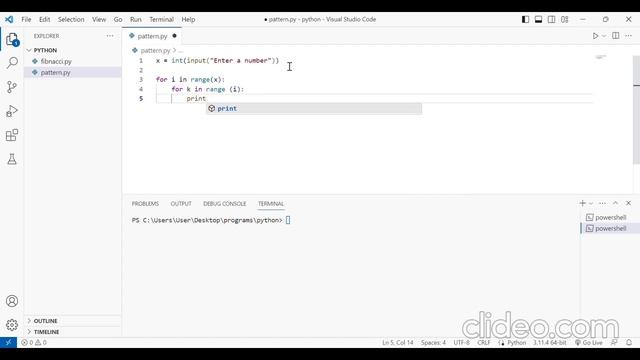This screenshot has height=360, width=640.
Task: Switch to the DEBUG CONSOLE tab
Action: (x=224, y=204)
